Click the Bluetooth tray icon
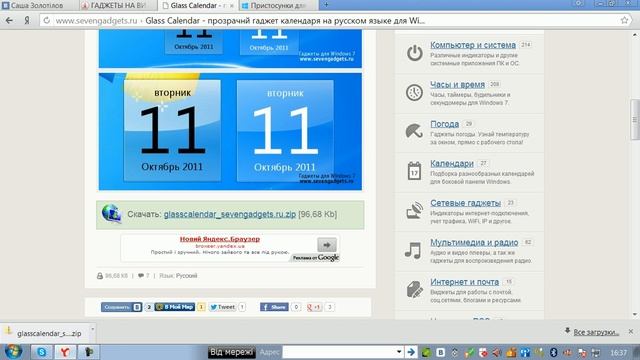Screen dimensions: 640x360 [553, 352]
